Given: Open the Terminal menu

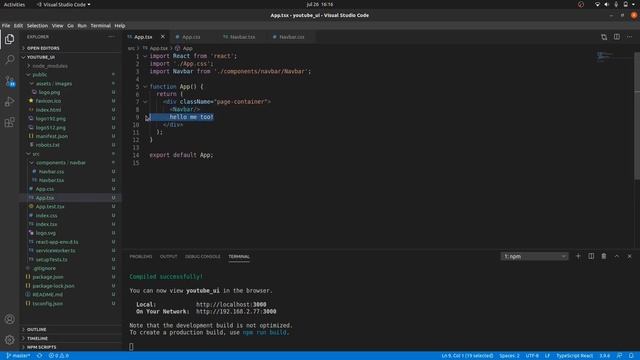Looking at the screenshot, I should click(x=100, y=25).
